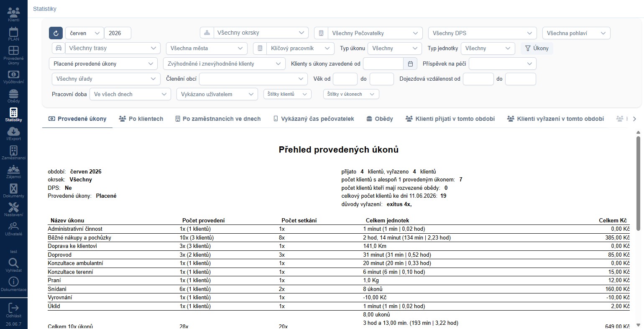Open Vyúčtování billing in sidebar
644x329 pixels.
point(13,77)
